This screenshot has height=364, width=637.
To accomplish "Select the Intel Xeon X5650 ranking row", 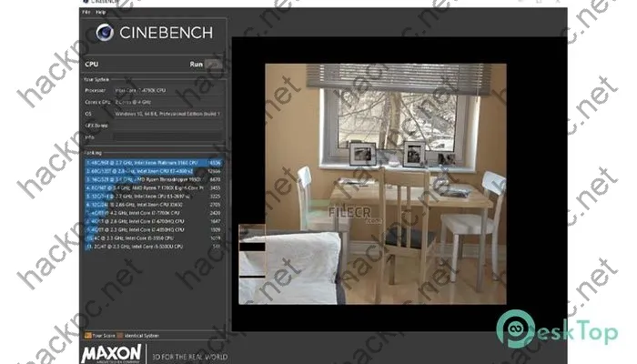I will point(154,205).
